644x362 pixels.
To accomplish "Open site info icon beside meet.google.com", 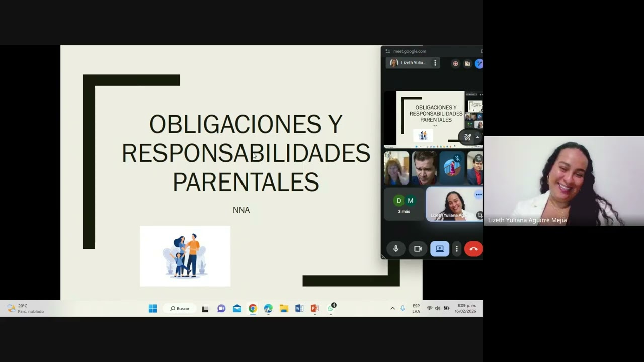I will tap(387, 51).
